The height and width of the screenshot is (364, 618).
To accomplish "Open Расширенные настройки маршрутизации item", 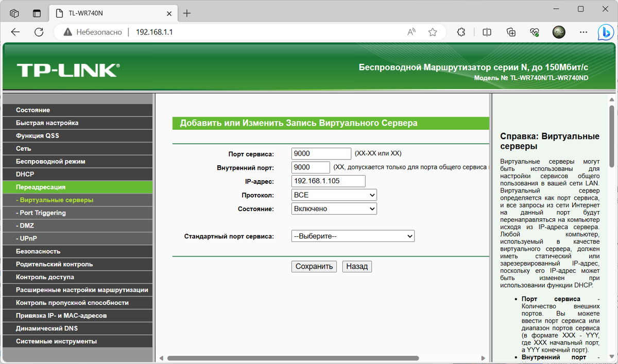I will [x=78, y=290].
